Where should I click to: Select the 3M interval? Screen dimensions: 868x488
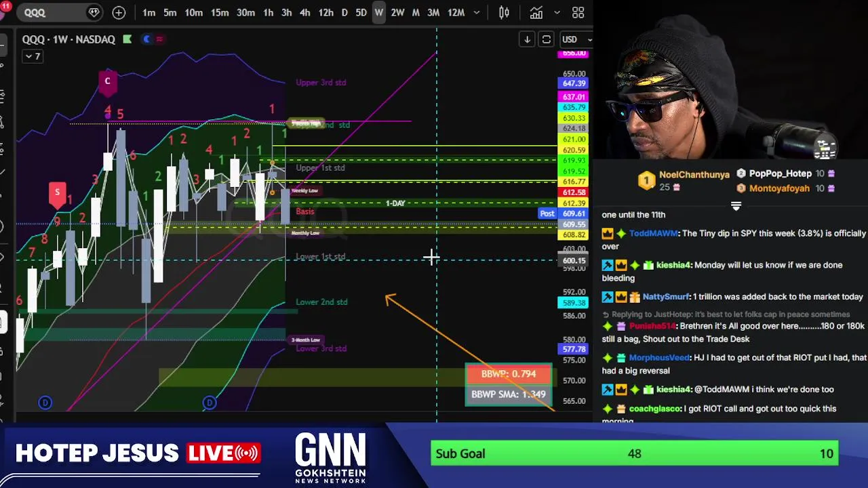click(433, 12)
